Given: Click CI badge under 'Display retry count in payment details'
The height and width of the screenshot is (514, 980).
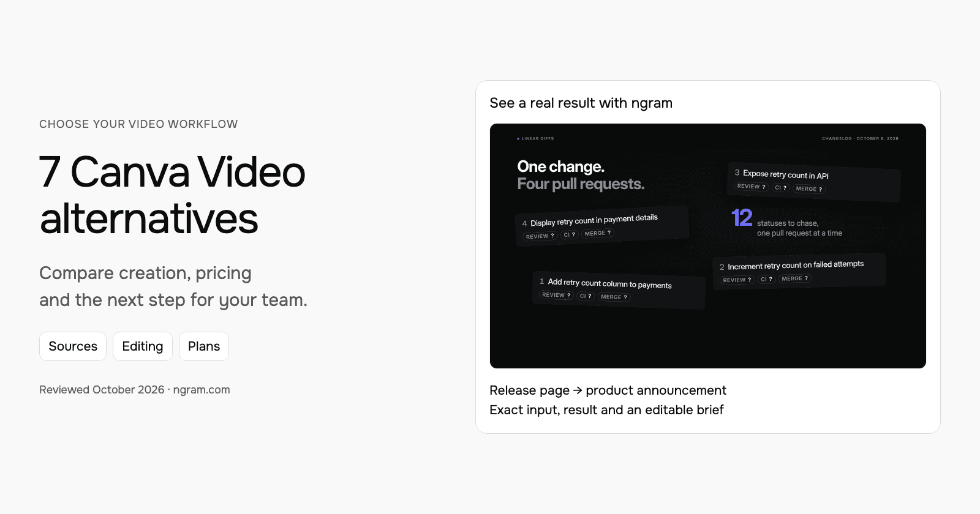Looking at the screenshot, I should point(569,235).
